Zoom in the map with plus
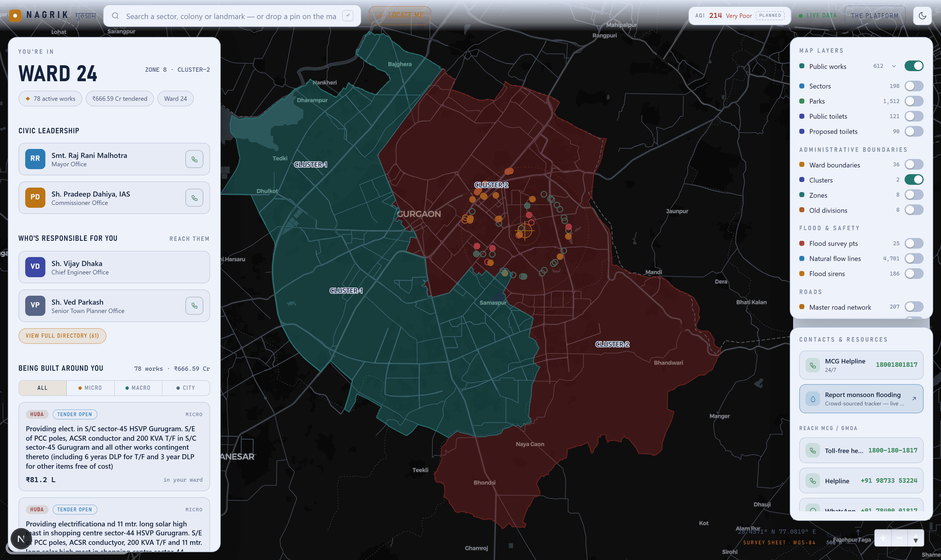This screenshot has height=560, width=941. coord(883,538)
